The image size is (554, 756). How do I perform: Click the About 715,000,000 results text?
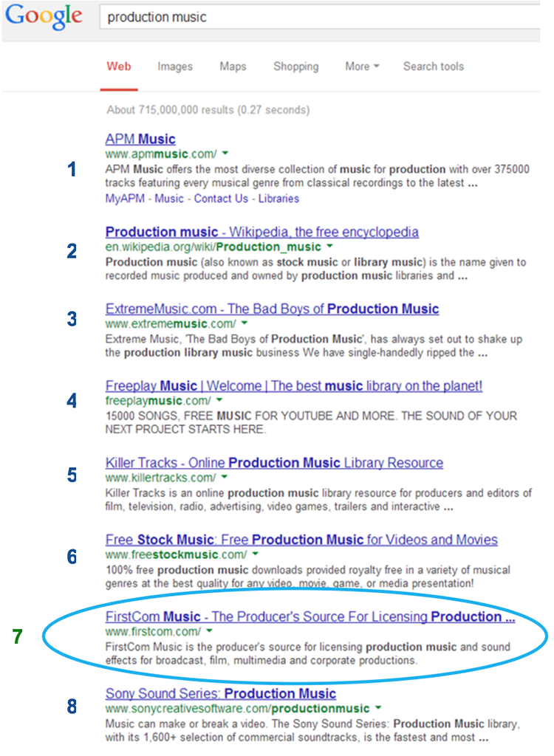tap(208, 110)
